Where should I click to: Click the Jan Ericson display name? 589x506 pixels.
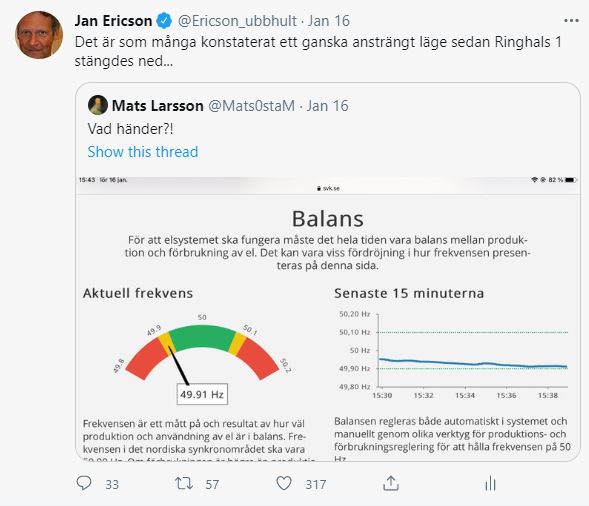pyautogui.click(x=113, y=21)
